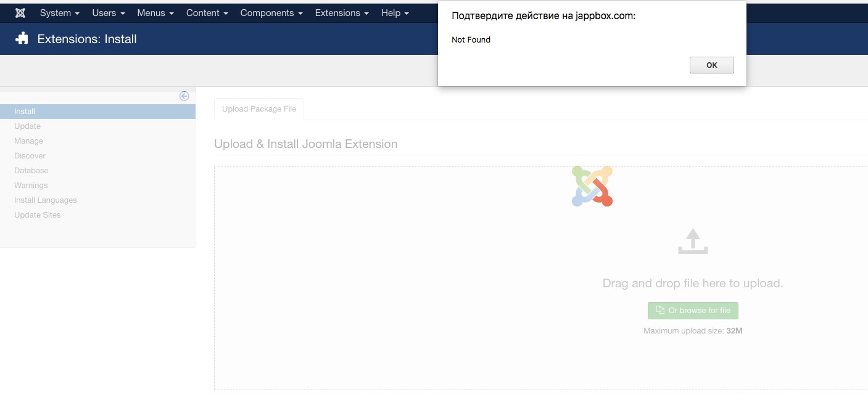
Task: Expand the Components dropdown
Action: pyautogui.click(x=271, y=12)
